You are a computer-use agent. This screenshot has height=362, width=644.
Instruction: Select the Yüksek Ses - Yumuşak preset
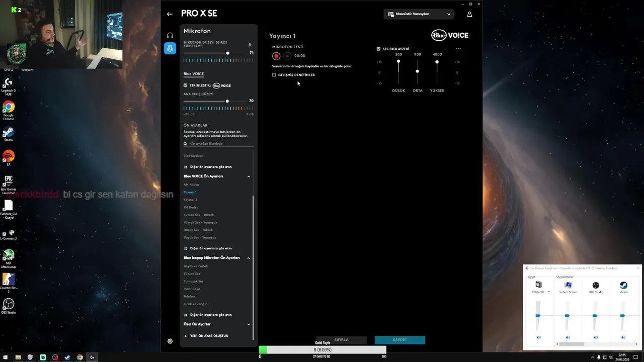click(x=200, y=222)
